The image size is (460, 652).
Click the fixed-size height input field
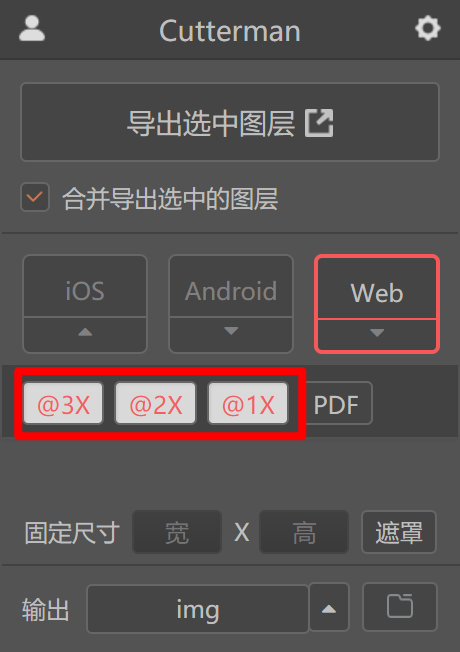coord(304,532)
